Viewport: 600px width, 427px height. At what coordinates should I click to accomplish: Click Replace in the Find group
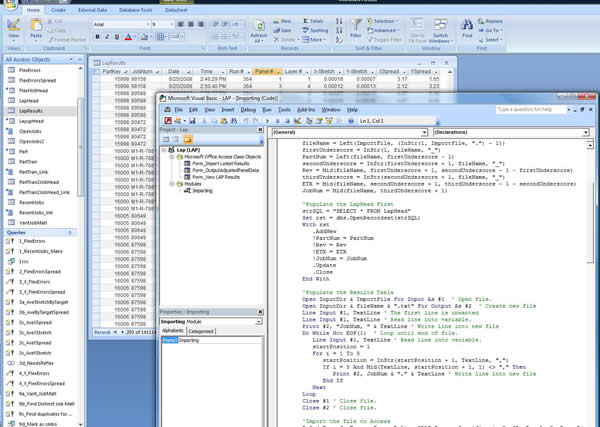point(491,21)
